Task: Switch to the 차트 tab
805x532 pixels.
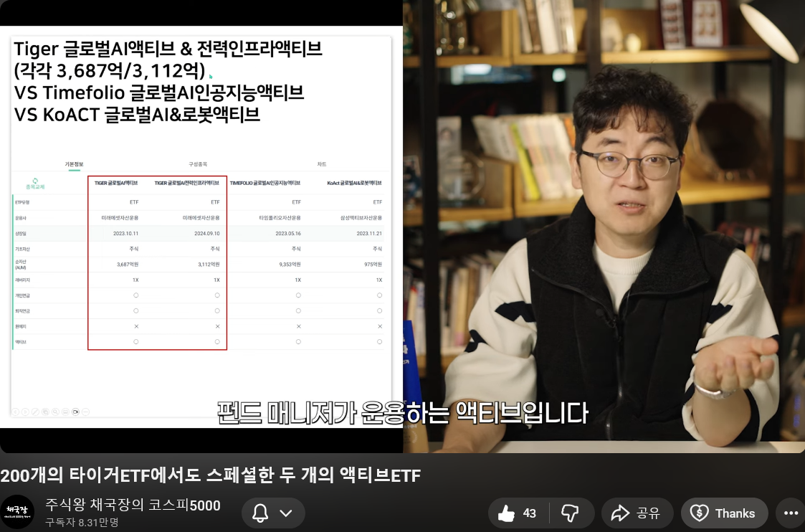Action: (322, 164)
